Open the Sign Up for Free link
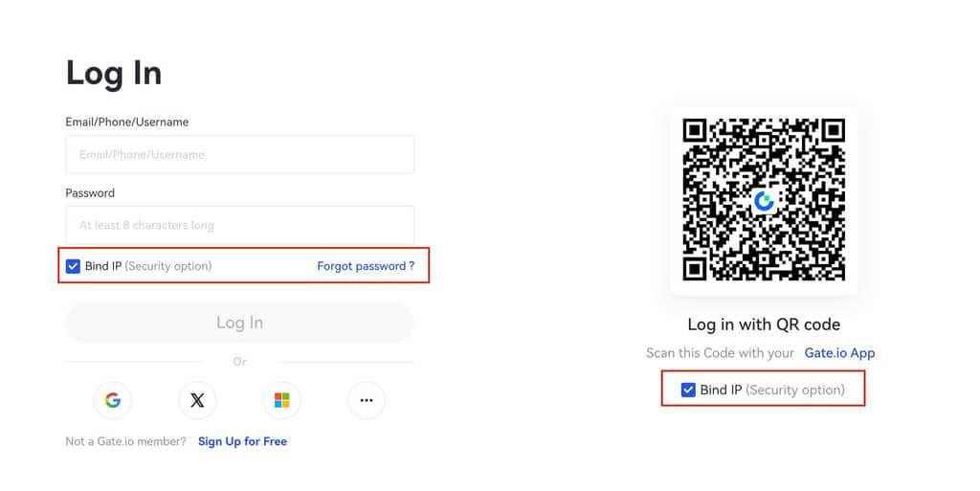Image resolution: width=980 pixels, height=491 pixels. 242,441
